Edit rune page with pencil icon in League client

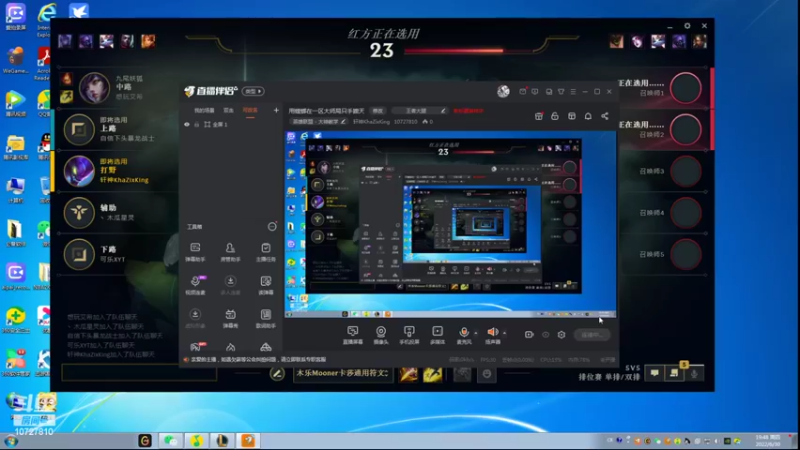point(277,374)
